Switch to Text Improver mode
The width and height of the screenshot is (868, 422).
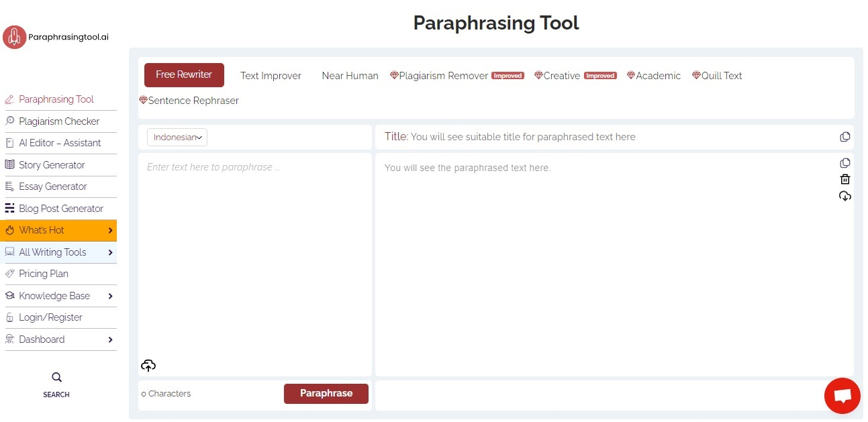[271, 76]
